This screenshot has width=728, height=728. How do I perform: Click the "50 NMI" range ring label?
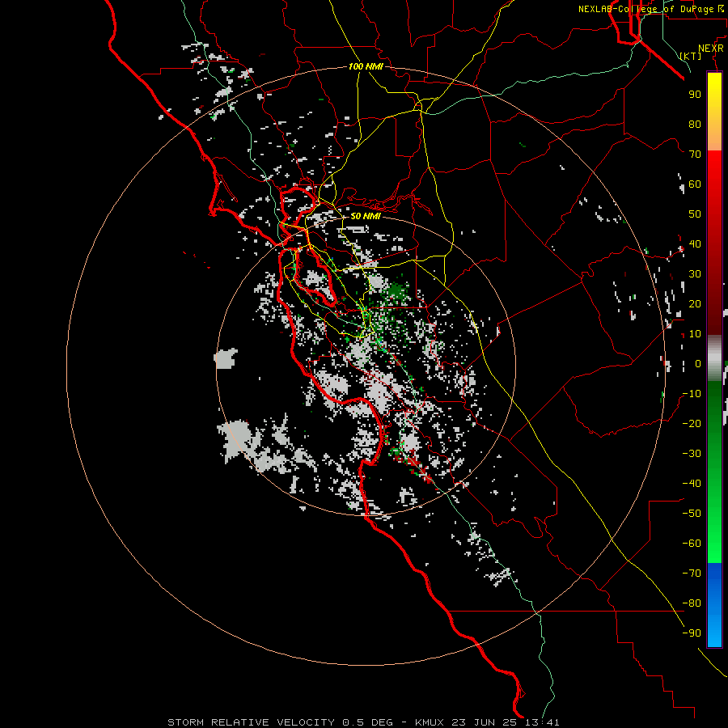tap(365, 216)
